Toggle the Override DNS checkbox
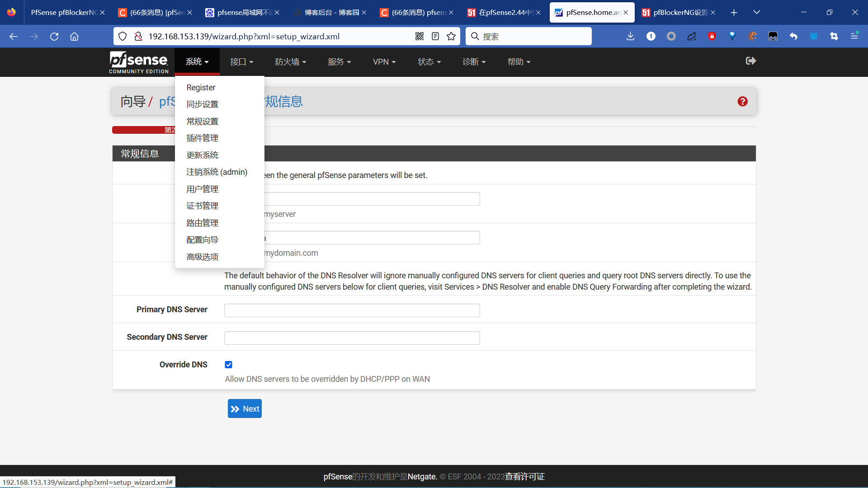The width and height of the screenshot is (868, 488). pyautogui.click(x=229, y=365)
